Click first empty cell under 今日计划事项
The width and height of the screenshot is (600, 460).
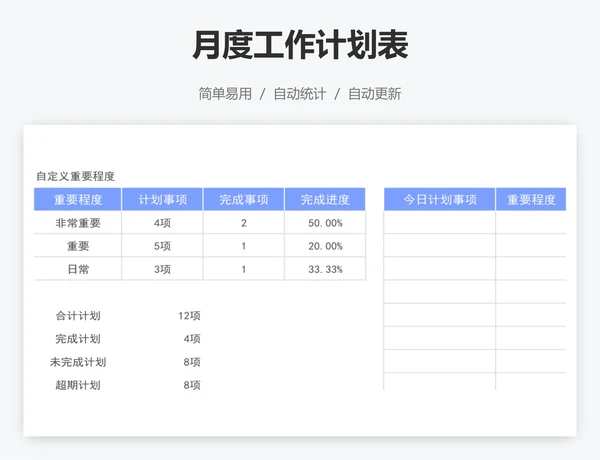point(439,222)
